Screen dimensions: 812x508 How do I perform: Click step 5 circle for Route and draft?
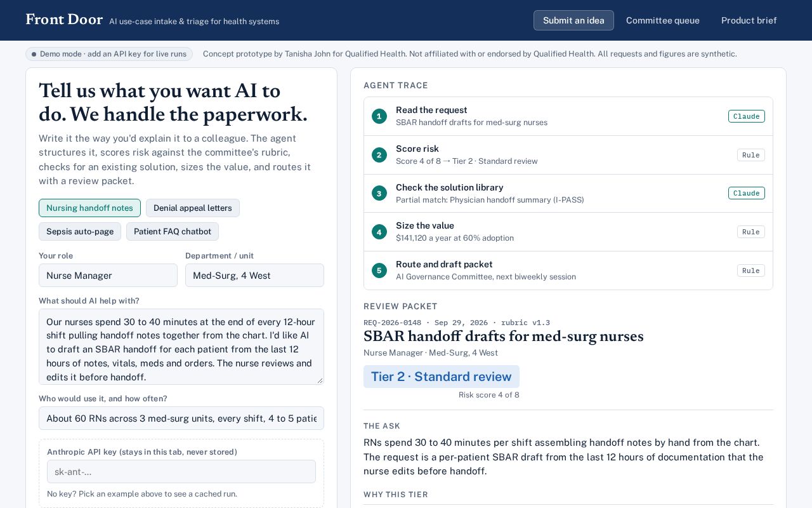(x=379, y=271)
